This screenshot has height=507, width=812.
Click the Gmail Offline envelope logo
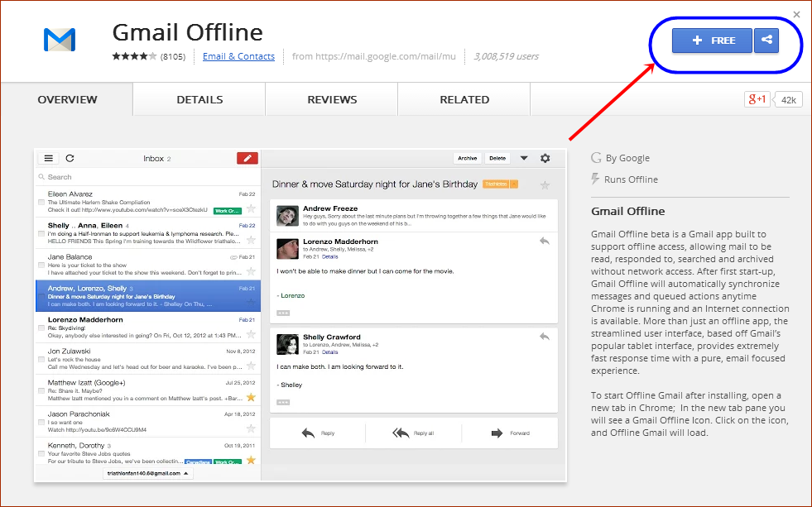pyautogui.click(x=60, y=40)
